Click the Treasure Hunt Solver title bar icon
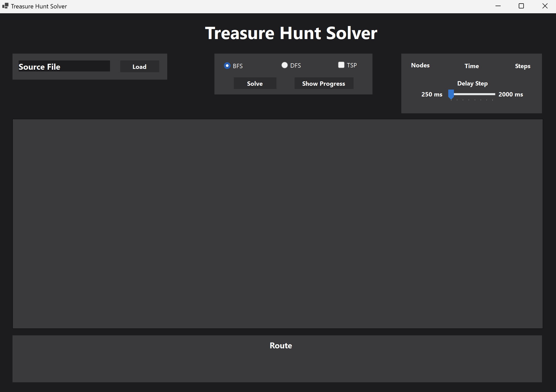The image size is (556, 392). 5,6
